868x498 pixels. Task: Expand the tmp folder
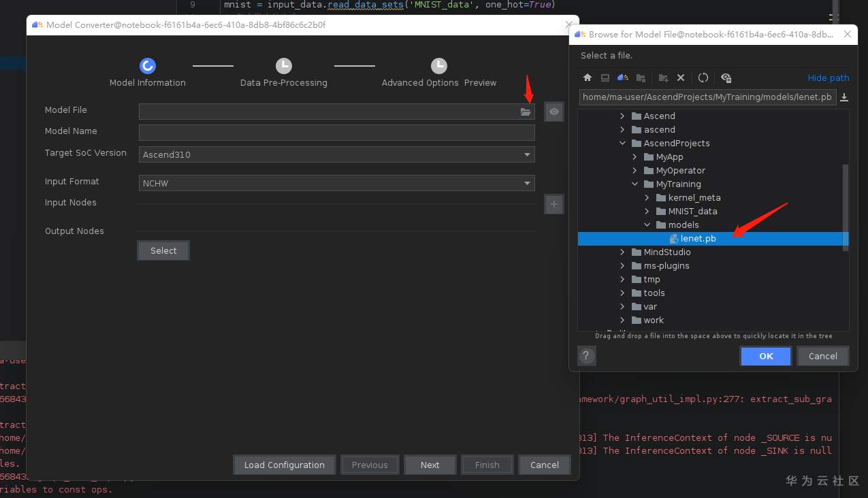[x=622, y=280]
